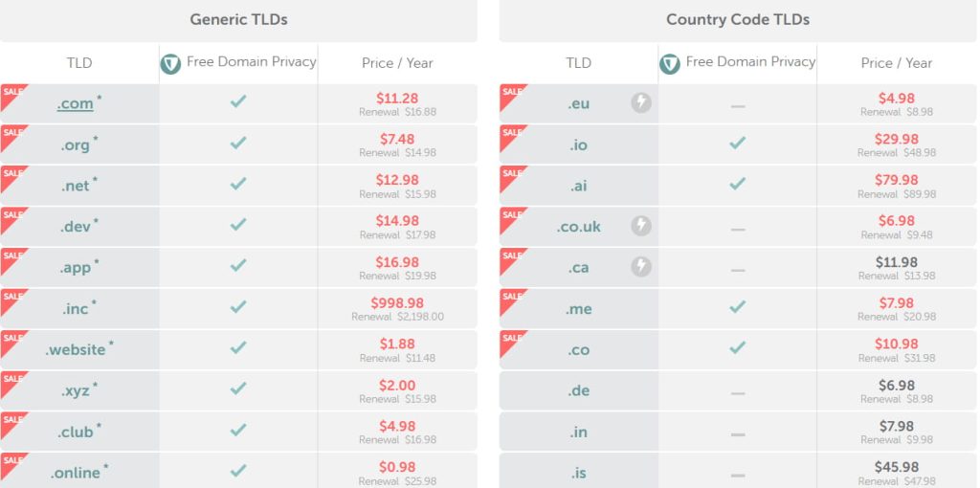Viewport: 980px width, 488px height.
Task: Click the SALE ribbon on the .com row
Action: click(11, 94)
